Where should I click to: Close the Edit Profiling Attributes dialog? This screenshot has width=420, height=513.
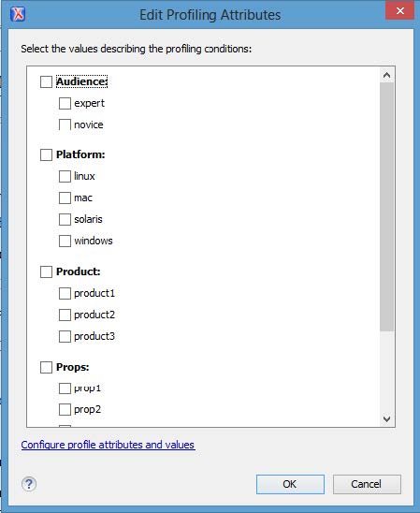400,11
